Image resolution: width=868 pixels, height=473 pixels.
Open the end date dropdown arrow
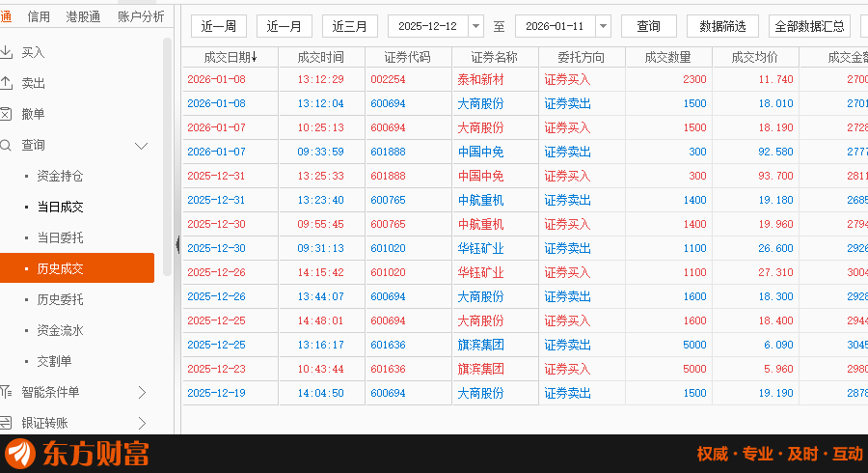pyautogui.click(x=603, y=27)
